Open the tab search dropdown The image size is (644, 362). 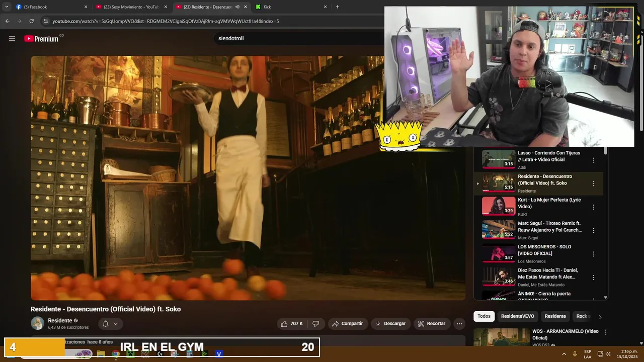point(7,7)
